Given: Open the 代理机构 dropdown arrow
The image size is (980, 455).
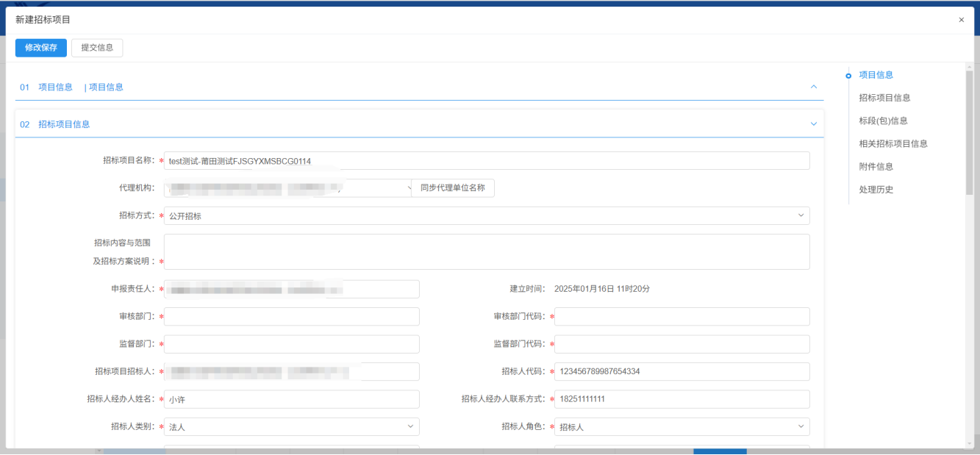Looking at the screenshot, I should click(x=409, y=188).
